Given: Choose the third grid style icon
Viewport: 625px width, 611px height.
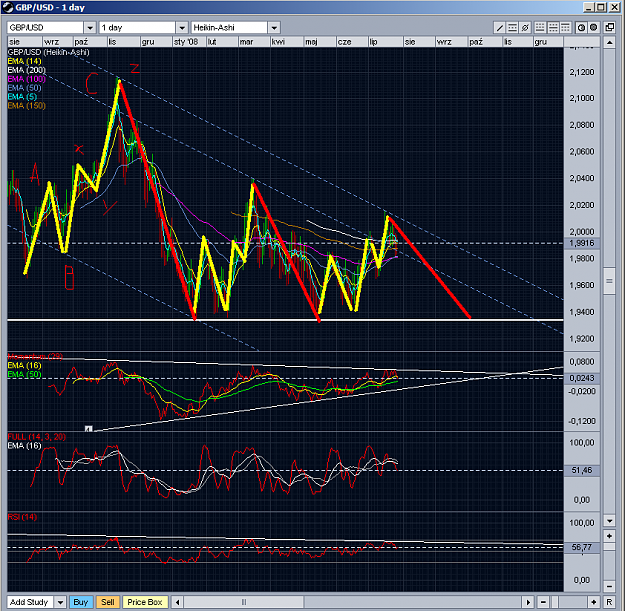Looking at the screenshot, I should pyautogui.click(x=566, y=28).
